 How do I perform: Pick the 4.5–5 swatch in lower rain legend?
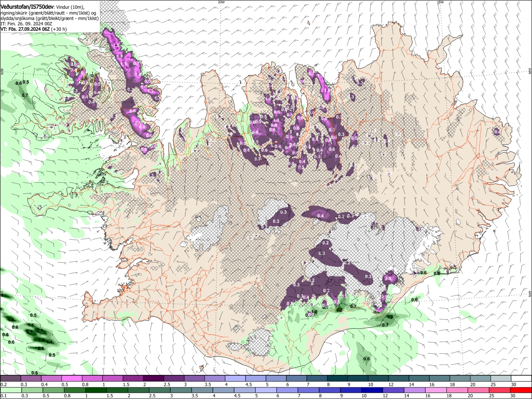coord(244,390)
